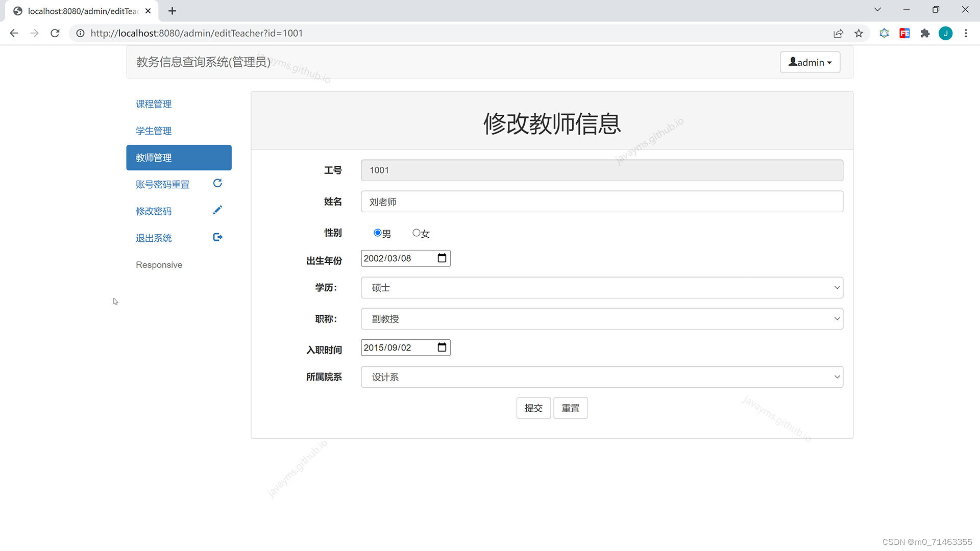Go to 课程管理 in sidebar

pyautogui.click(x=154, y=104)
